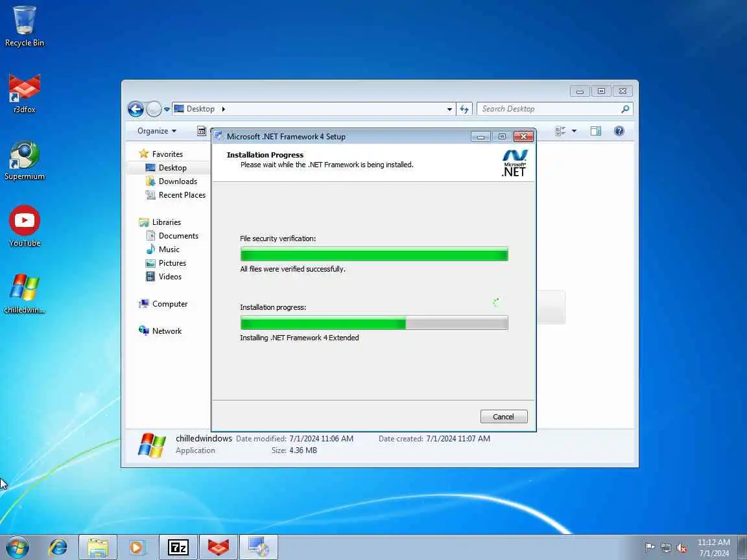The height and width of the screenshot is (560, 747).
Task: Open Explorer help button
Action: click(619, 131)
